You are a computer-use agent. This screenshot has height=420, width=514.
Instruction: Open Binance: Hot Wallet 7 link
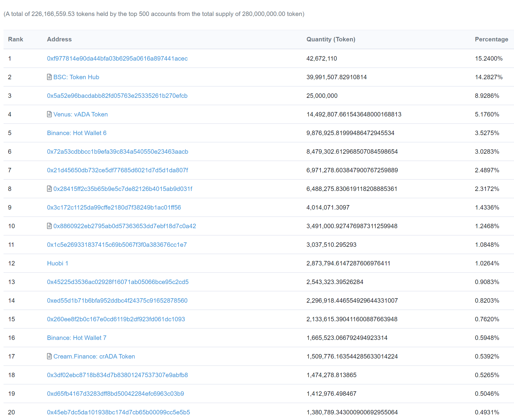pyautogui.click(x=77, y=338)
